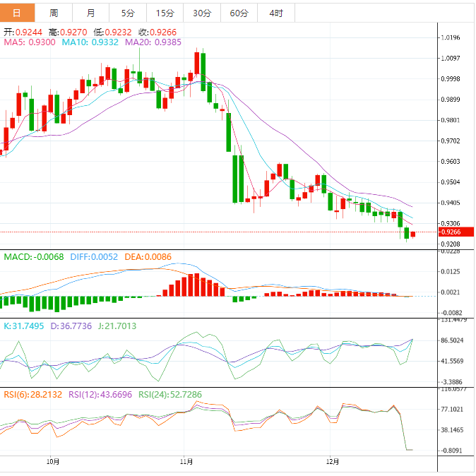Click the MA5 indicator label
The height and width of the screenshot is (476, 476).
point(30,42)
